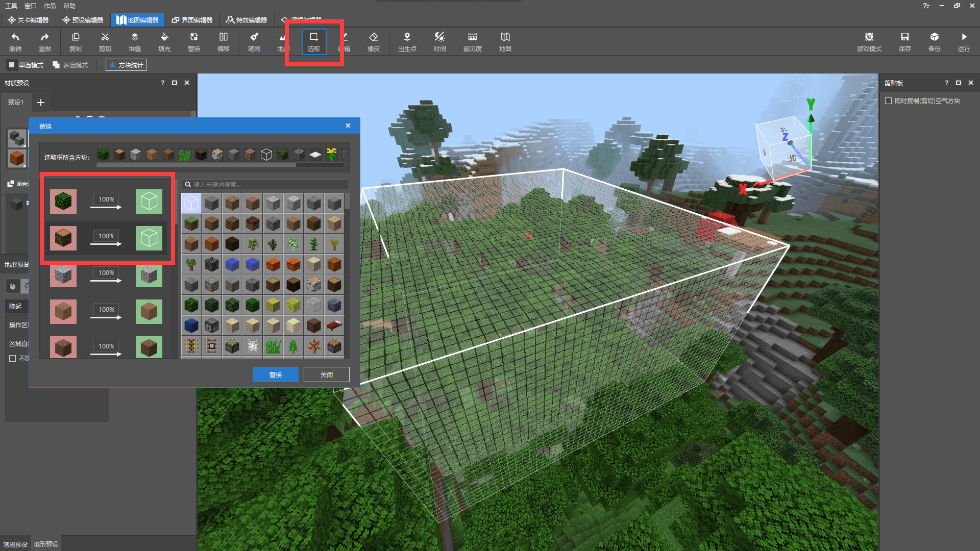Switch to 特效编辑器 tab

tap(247, 20)
